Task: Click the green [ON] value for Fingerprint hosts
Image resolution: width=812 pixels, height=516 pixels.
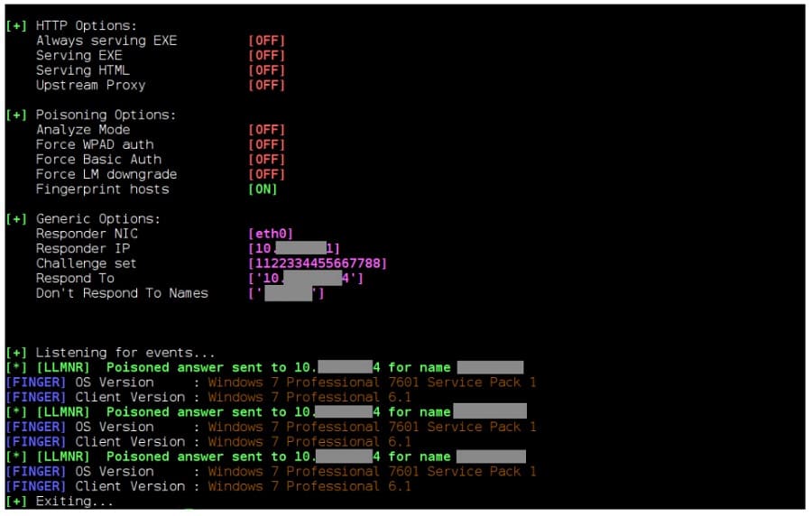Action: point(263,189)
